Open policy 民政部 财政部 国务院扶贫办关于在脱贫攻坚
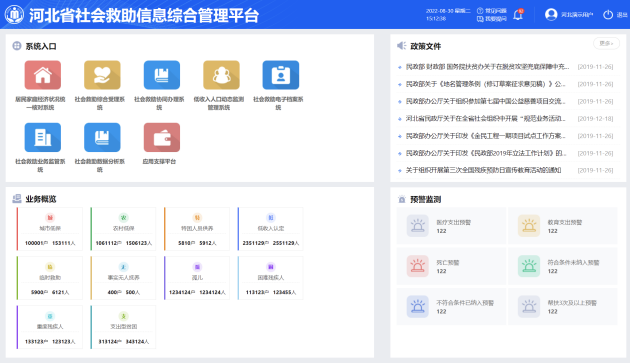 pyautogui.click(x=487, y=67)
